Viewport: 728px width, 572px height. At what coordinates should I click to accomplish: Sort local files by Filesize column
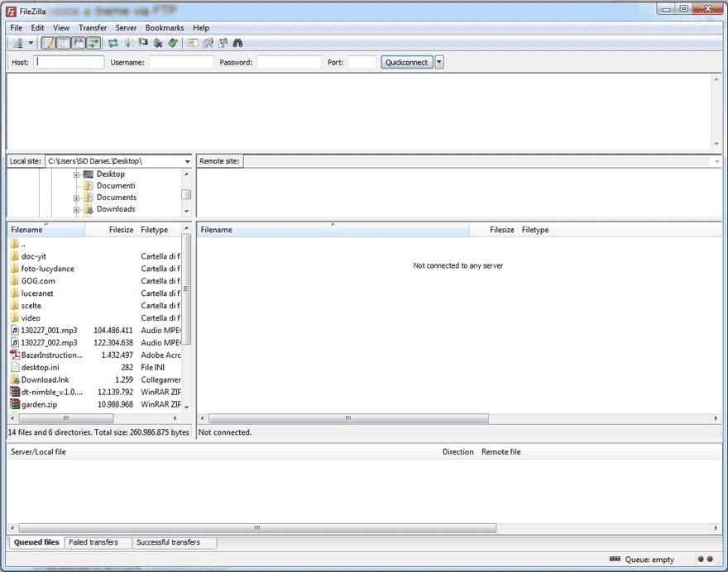point(111,230)
